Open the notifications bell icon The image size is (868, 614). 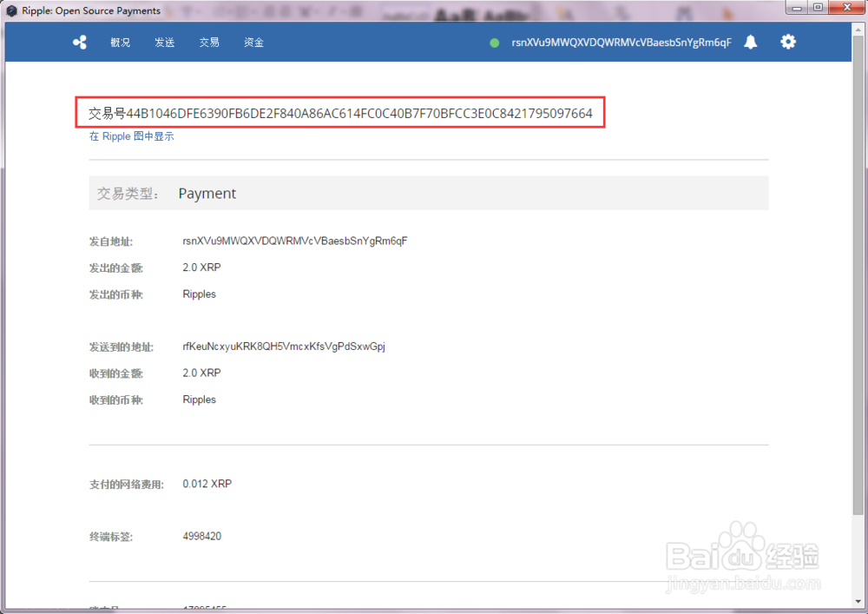tap(750, 42)
